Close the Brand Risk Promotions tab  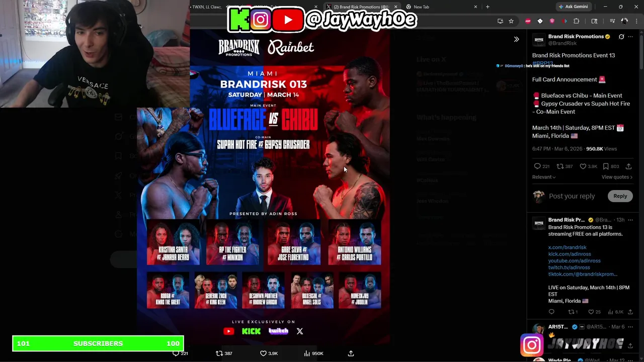[x=395, y=7]
